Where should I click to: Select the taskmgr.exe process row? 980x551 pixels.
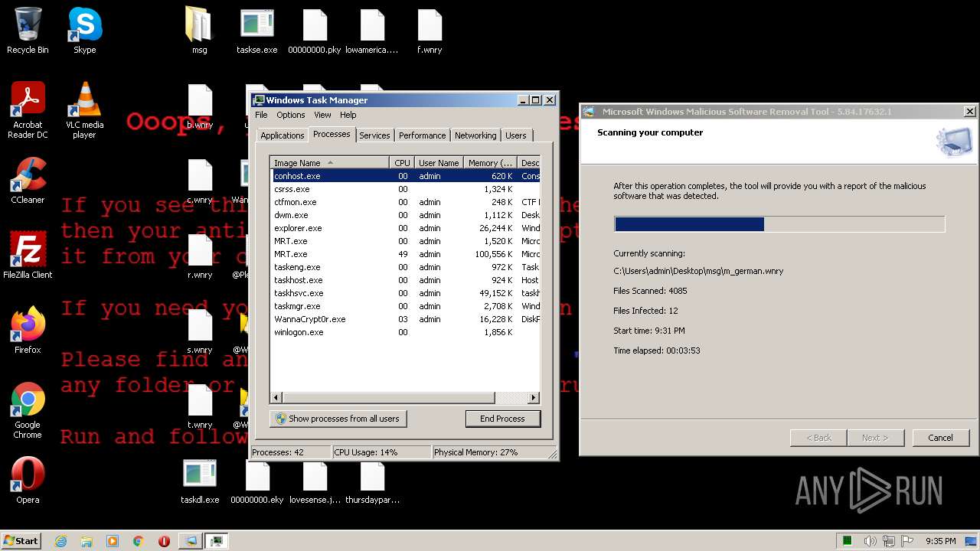[405, 306]
